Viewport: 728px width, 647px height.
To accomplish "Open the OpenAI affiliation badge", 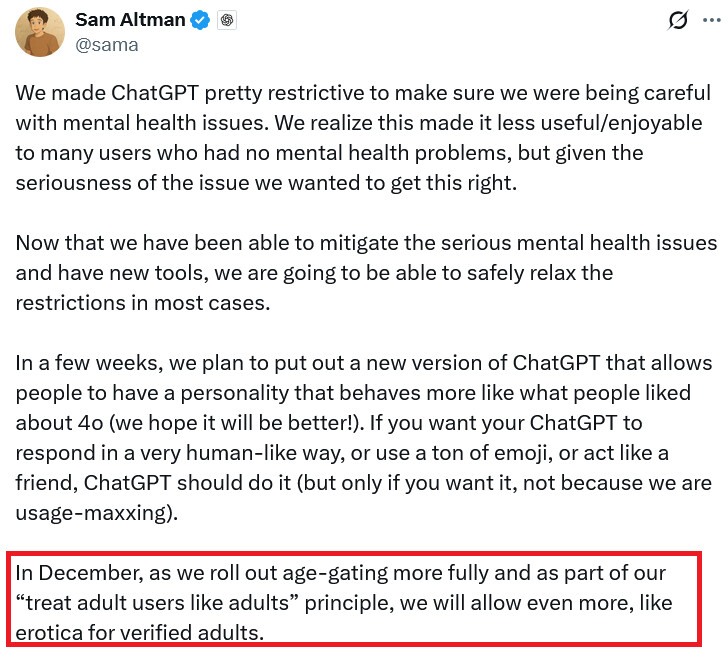I will coord(227,20).
